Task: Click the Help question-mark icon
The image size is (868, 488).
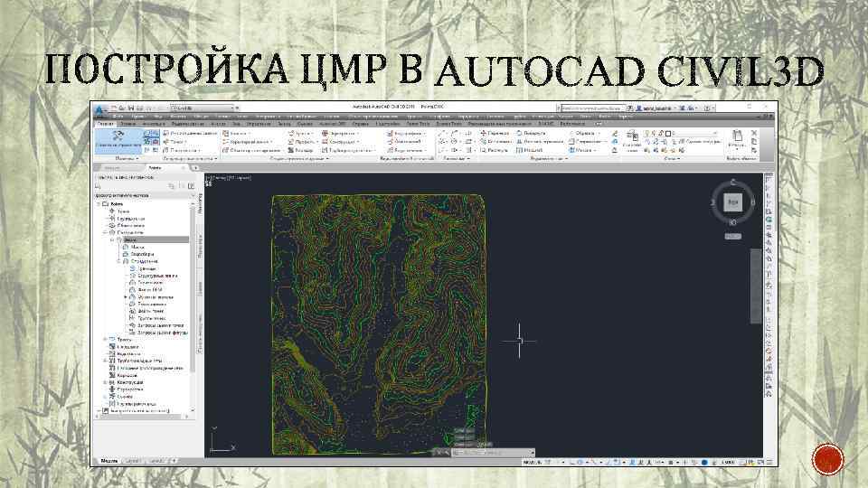Action: tap(706, 108)
